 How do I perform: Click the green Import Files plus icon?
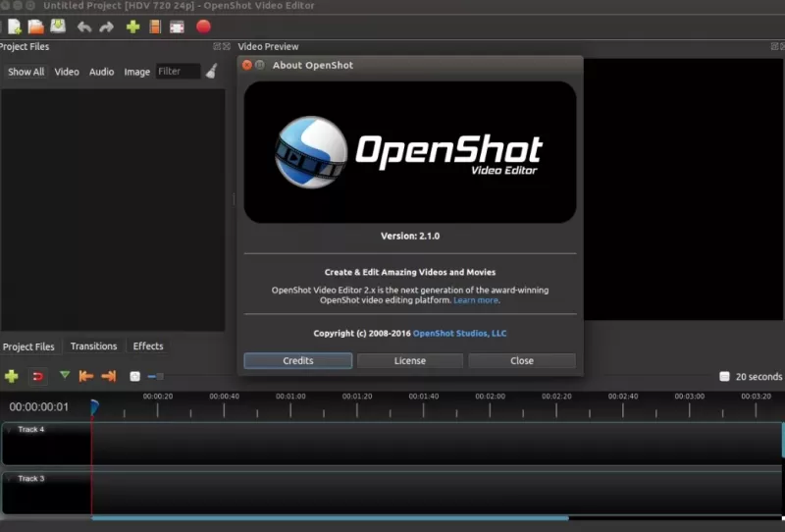pyautogui.click(x=133, y=27)
